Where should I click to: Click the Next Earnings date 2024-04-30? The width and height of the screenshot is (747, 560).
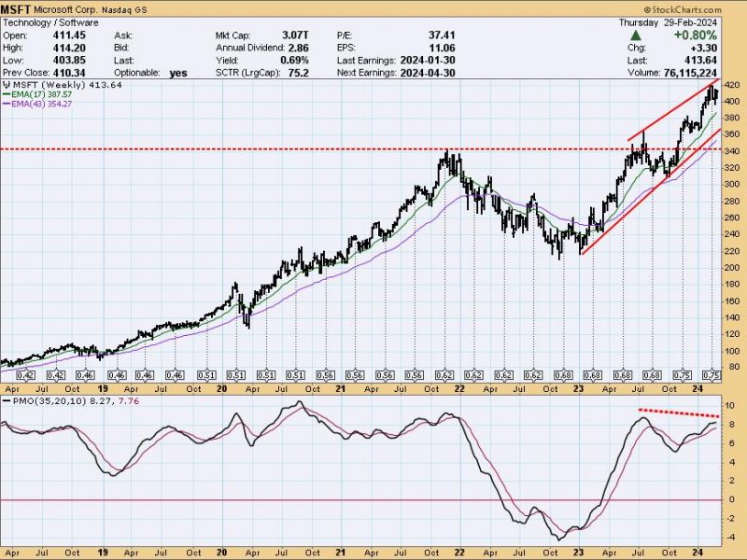[428, 73]
